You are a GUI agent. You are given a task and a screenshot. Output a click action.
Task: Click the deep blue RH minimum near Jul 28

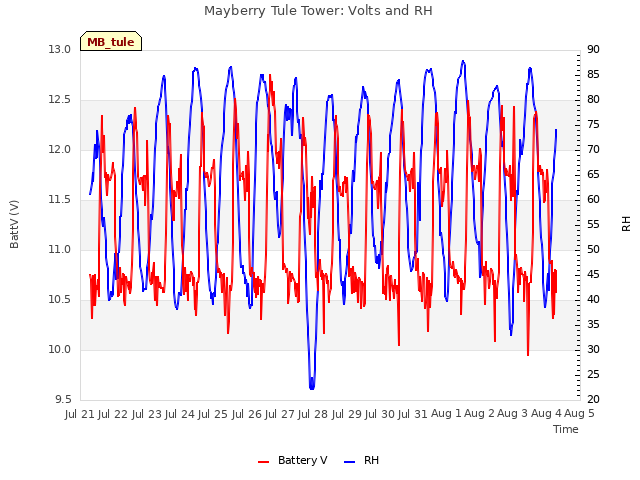pos(312,387)
